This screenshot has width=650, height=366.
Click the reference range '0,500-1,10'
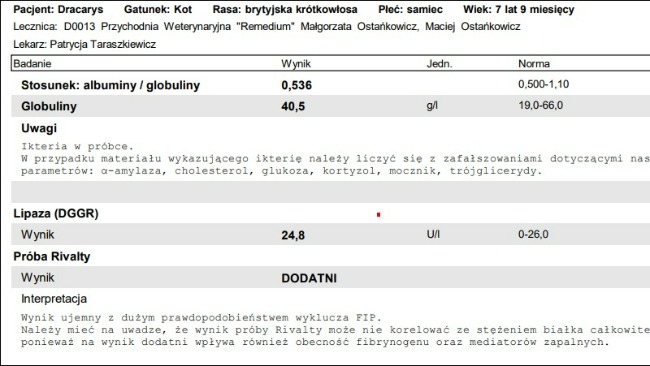tap(543, 84)
